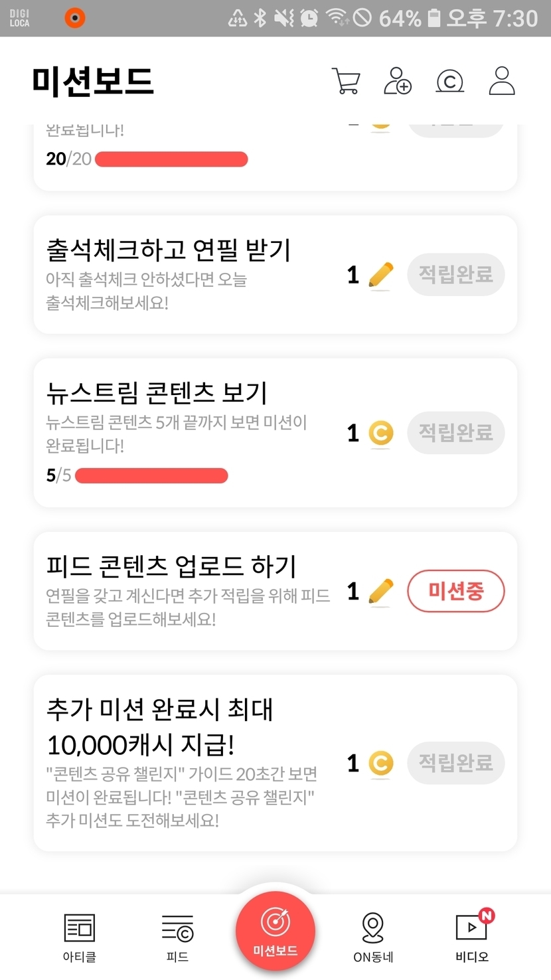The width and height of the screenshot is (551, 980).
Task: Switch to the 아티클 tab
Action: pyautogui.click(x=80, y=937)
